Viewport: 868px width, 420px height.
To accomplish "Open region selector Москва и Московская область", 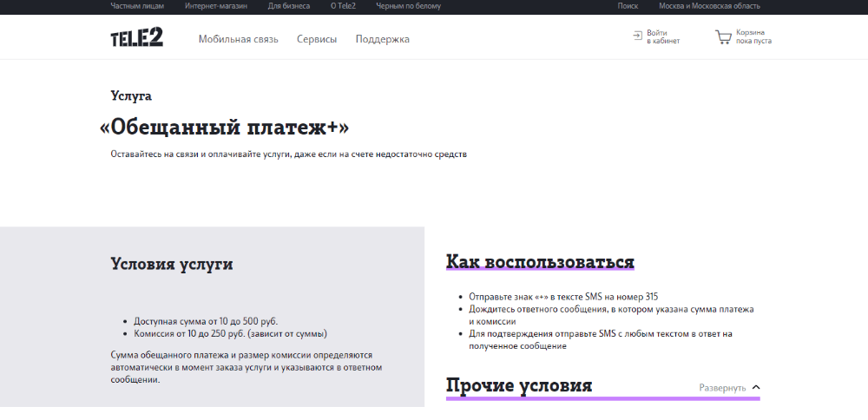I will (709, 6).
